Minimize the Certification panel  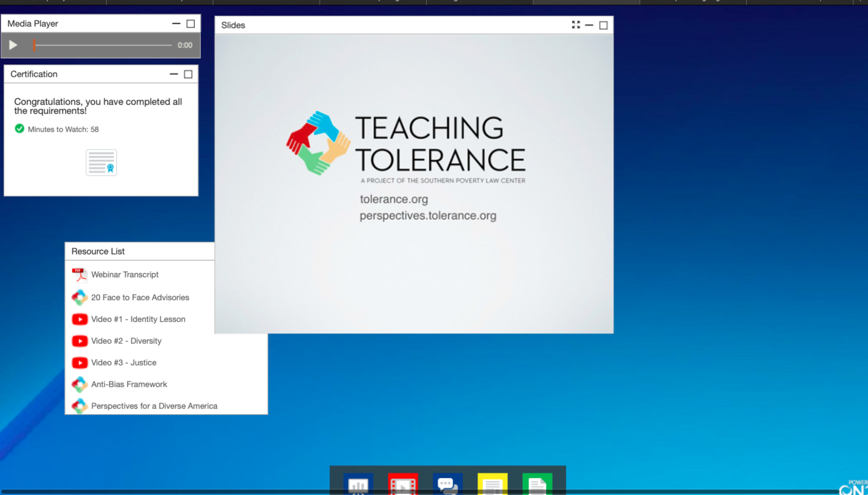[174, 74]
